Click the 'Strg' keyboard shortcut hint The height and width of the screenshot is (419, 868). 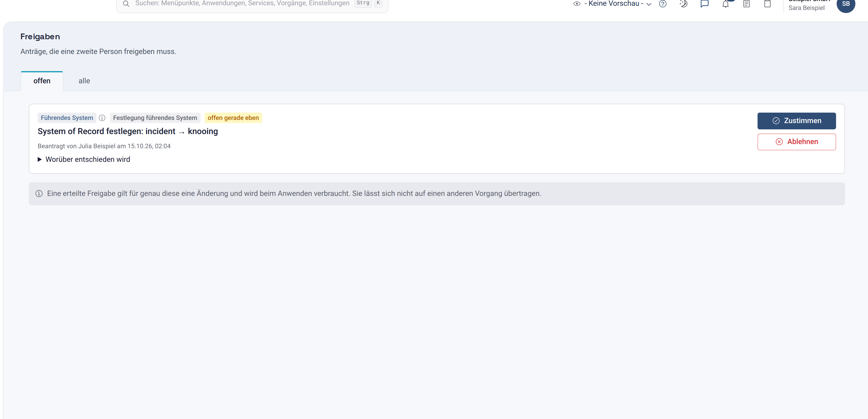point(363,3)
